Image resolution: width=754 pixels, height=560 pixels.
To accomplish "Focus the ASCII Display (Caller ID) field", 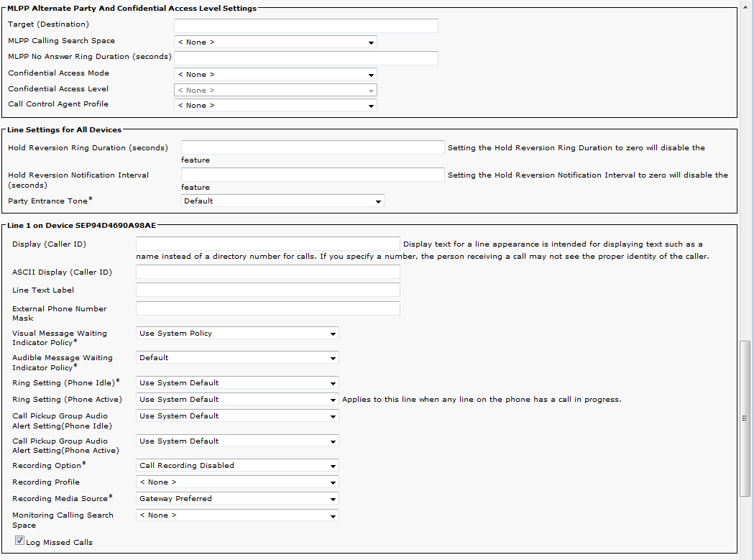I will click(x=267, y=272).
